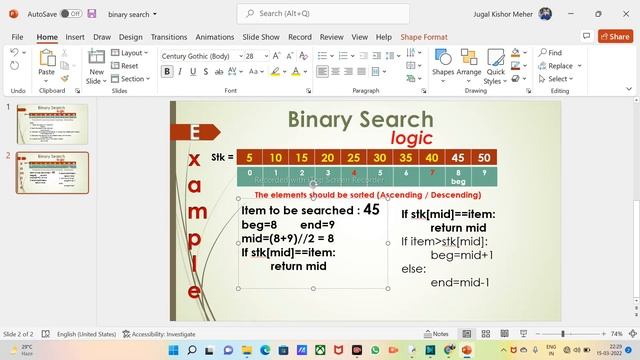Click the Reset slide button
The image size is (640, 360).
pos(125,66)
